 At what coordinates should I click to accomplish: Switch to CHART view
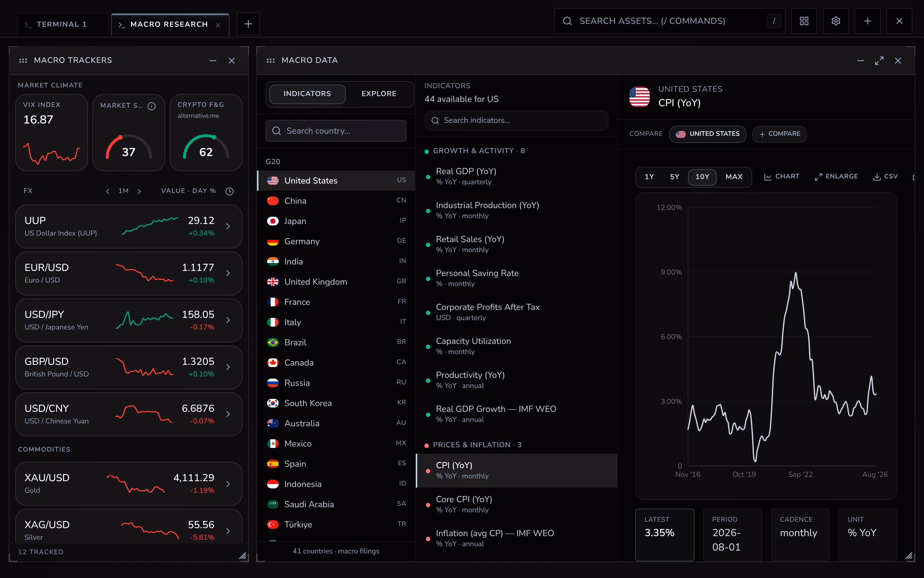click(781, 177)
